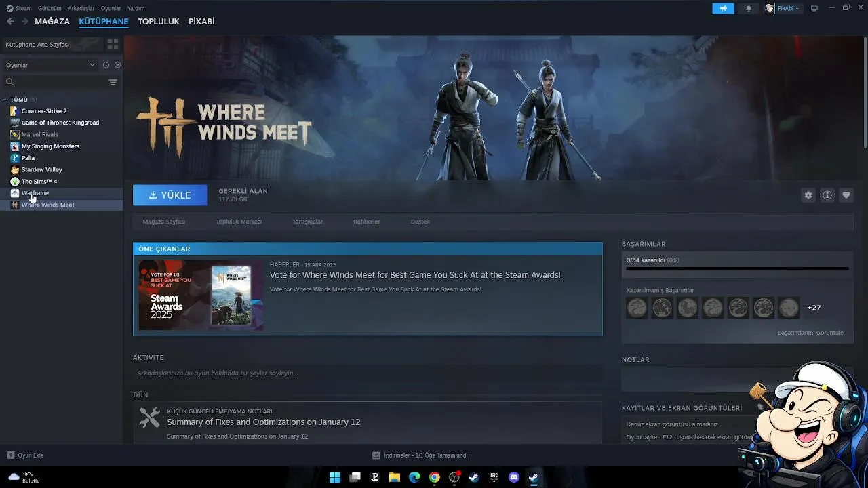Open the Steam menu

[x=20, y=8]
